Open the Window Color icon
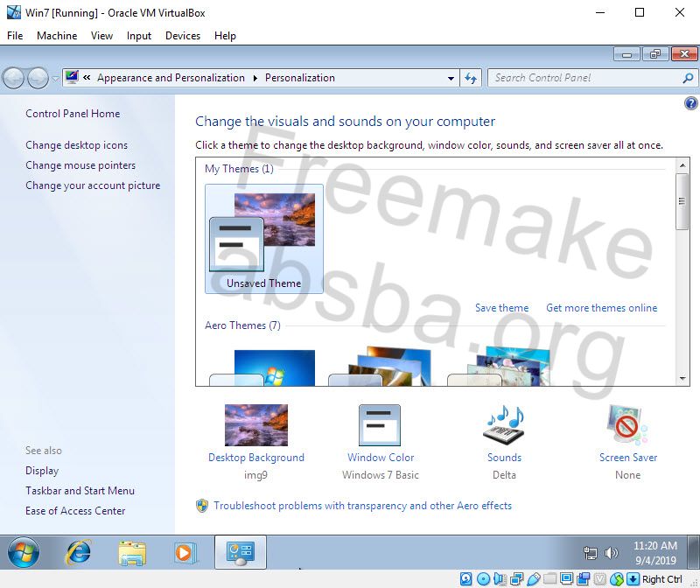700x588 pixels. point(380,425)
